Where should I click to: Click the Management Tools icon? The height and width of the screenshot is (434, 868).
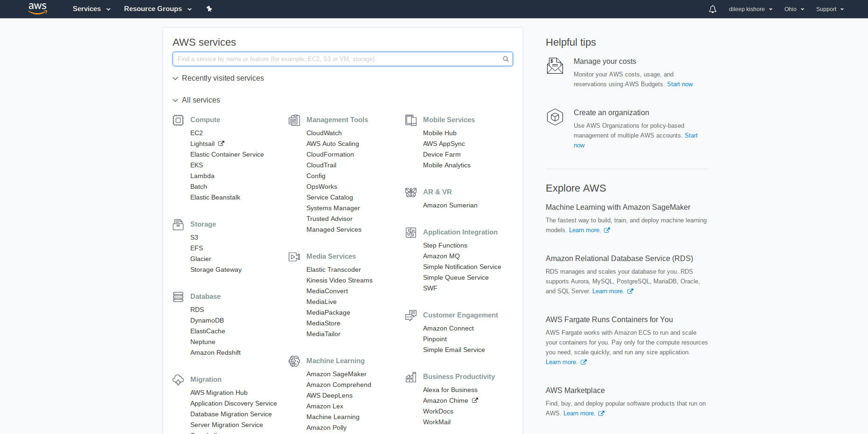(294, 120)
